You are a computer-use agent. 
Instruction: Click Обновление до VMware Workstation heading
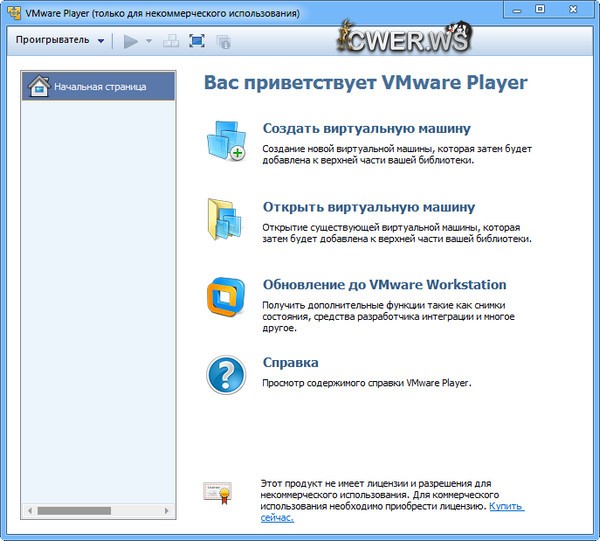[x=384, y=285]
